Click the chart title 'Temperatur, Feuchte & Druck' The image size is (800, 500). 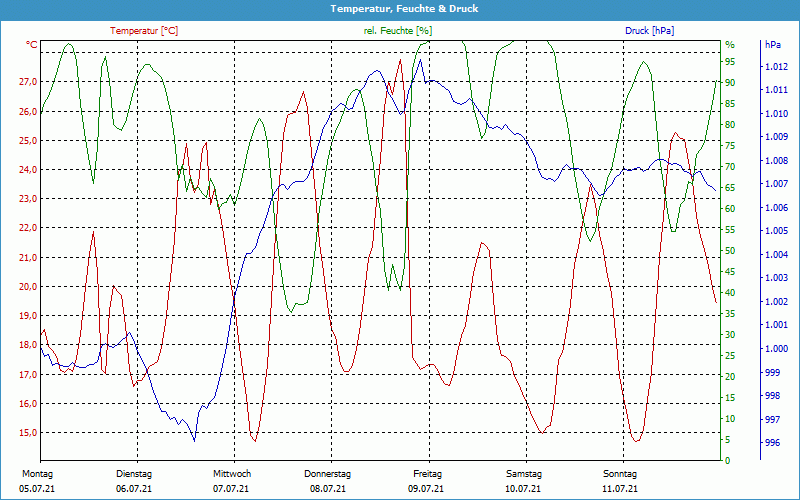pyautogui.click(x=404, y=9)
